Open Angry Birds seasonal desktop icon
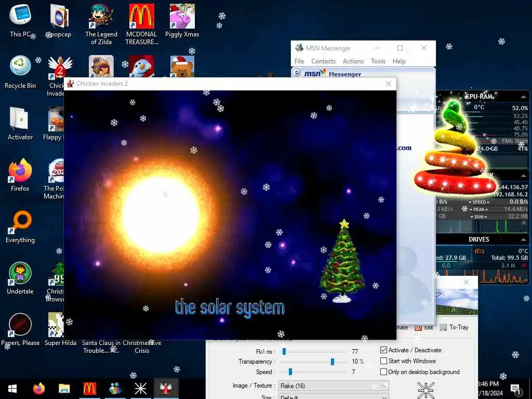The image size is (532, 399). pyautogui.click(x=101, y=66)
